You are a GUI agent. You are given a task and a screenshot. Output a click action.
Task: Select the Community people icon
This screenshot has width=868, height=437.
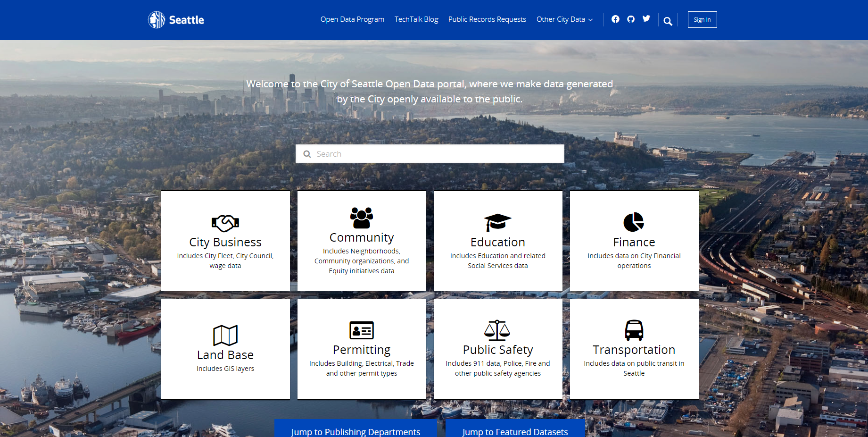(362, 218)
